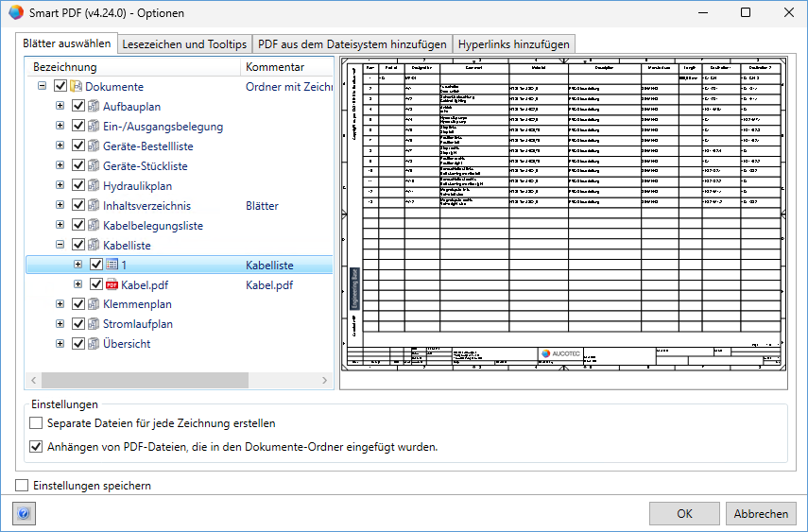Uncheck the Klemmenplan checkbox
This screenshot has height=532, width=808.
(x=77, y=304)
